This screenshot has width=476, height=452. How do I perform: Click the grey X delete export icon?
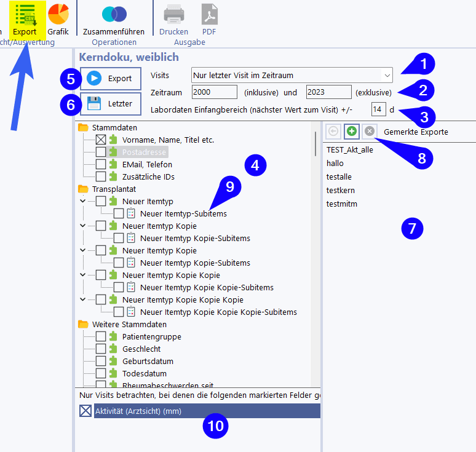pos(368,132)
